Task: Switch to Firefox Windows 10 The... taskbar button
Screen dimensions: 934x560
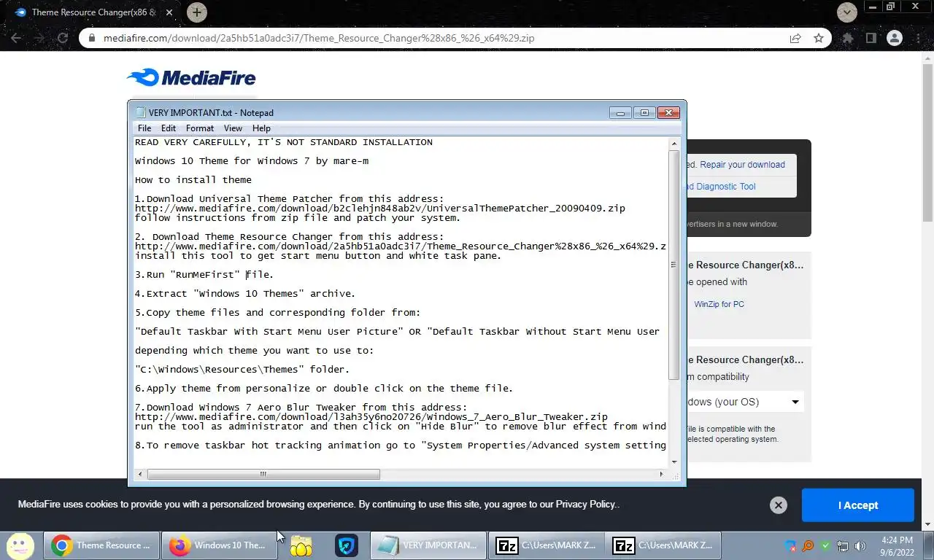Action: pos(220,545)
